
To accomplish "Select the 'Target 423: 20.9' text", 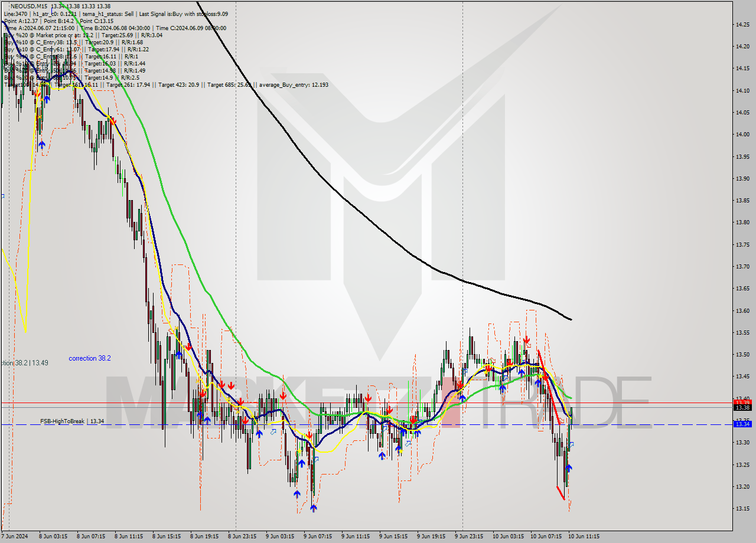I will pyautogui.click(x=180, y=84).
